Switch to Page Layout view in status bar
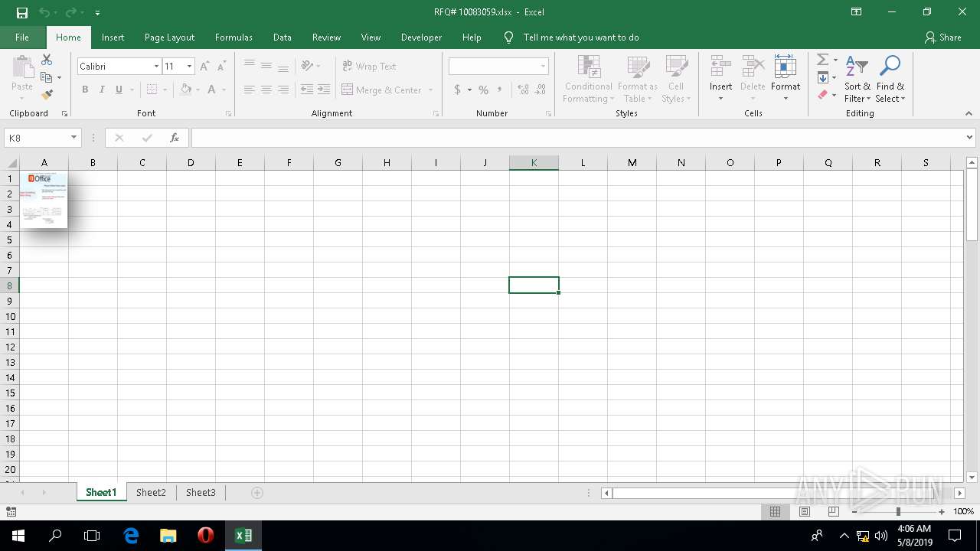Screen dimensions: 980x551 (x=804, y=511)
